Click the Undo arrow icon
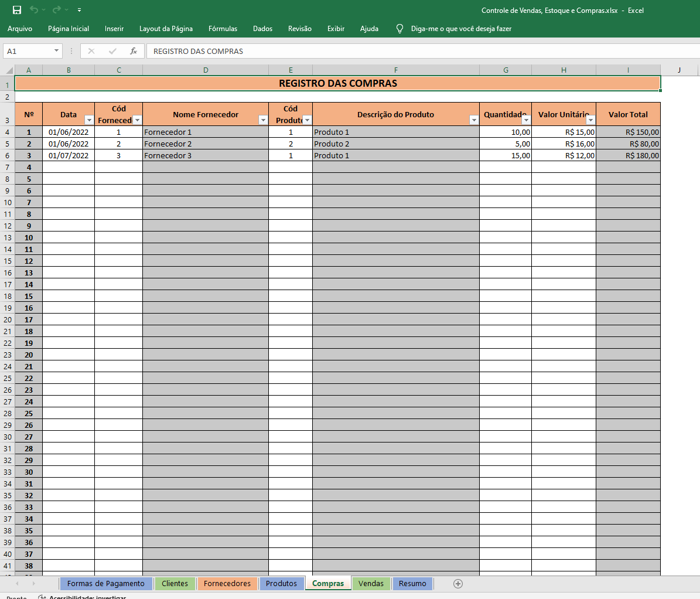The image size is (700, 599). [34, 10]
